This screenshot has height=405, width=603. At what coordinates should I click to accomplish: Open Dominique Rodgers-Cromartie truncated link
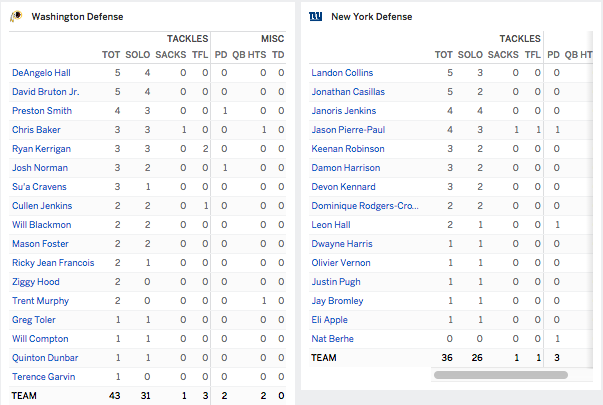[x=365, y=206]
